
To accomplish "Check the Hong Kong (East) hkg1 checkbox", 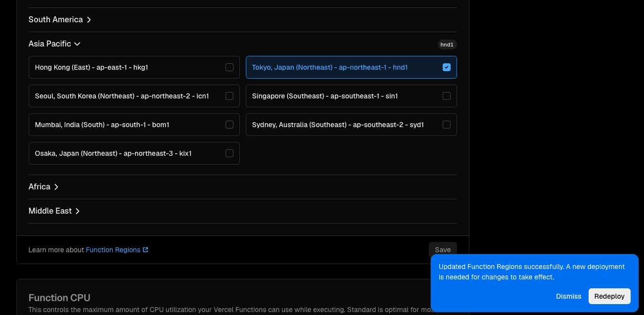I will (x=230, y=67).
